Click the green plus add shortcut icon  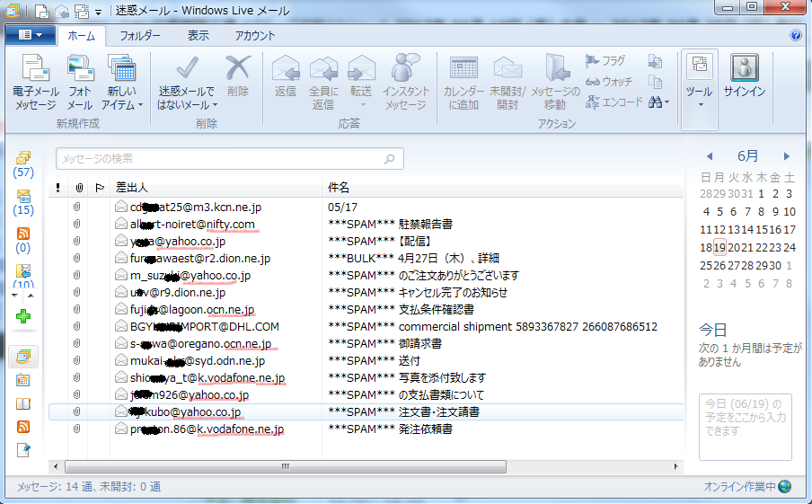[23, 316]
